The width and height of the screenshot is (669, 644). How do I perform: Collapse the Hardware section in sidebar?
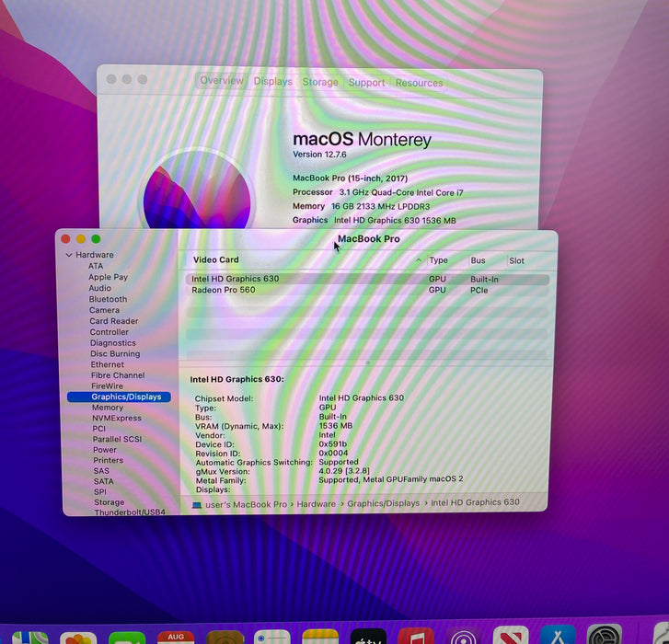pyautogui.click(x=69, y=255)
